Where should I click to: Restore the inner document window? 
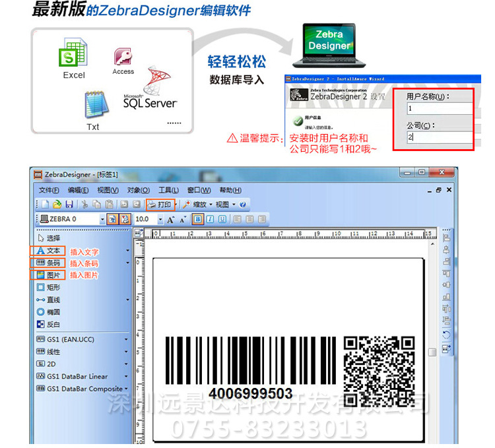(438, 190)
